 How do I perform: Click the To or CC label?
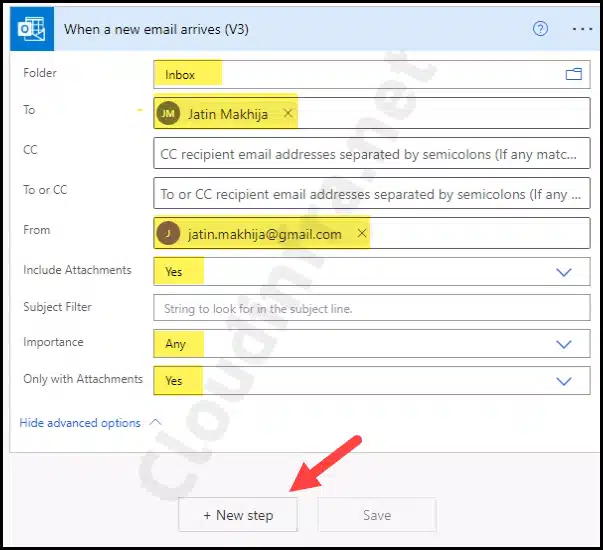45,190
